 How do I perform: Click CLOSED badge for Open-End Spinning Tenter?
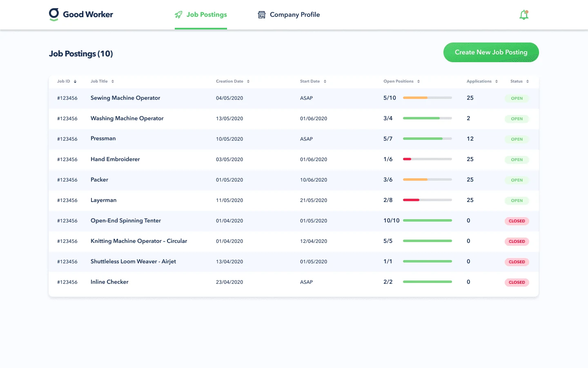(517, 221)
